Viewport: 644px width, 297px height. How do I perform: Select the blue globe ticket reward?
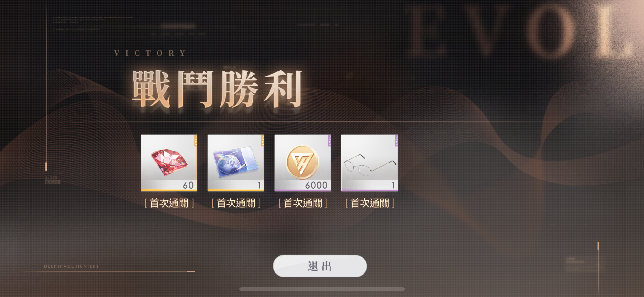coord(236,163)
